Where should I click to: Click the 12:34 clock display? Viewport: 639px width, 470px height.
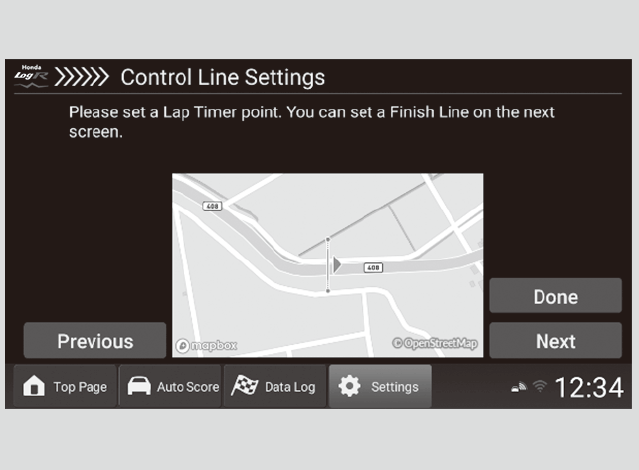[x=589, y=387]
